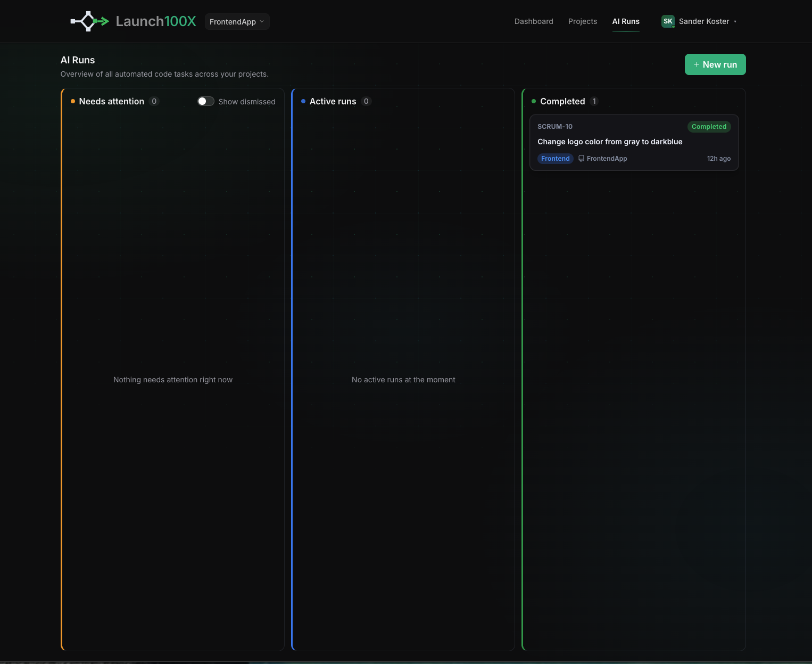
Task: Click the orange dot beside Needs attention
Action: pyautogui.click(x=73, y=101)
